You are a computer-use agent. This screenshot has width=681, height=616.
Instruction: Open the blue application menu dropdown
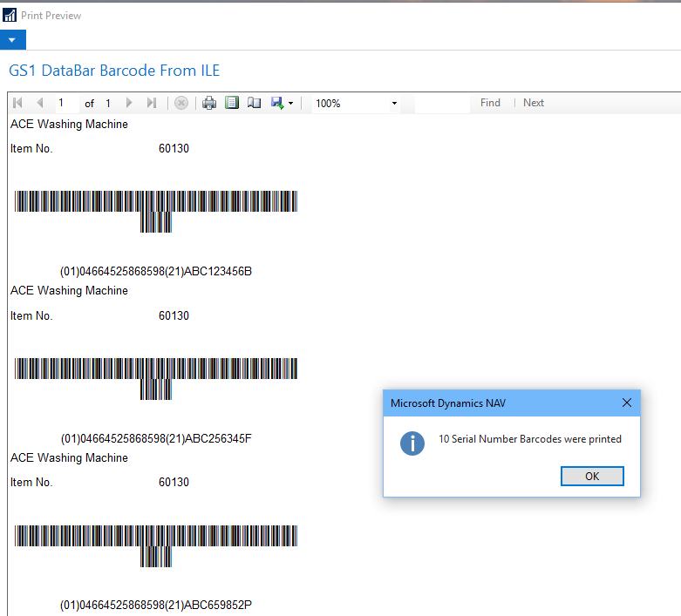[x=12, y=40]
